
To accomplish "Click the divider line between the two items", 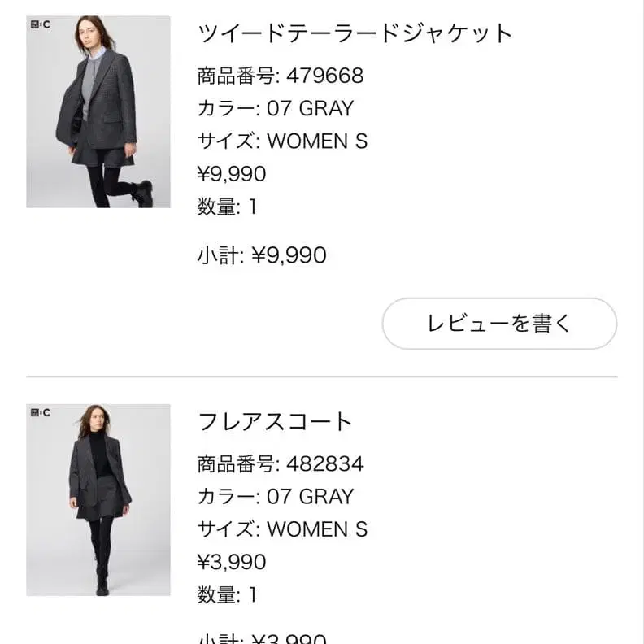I will click(x=321, y=377).
